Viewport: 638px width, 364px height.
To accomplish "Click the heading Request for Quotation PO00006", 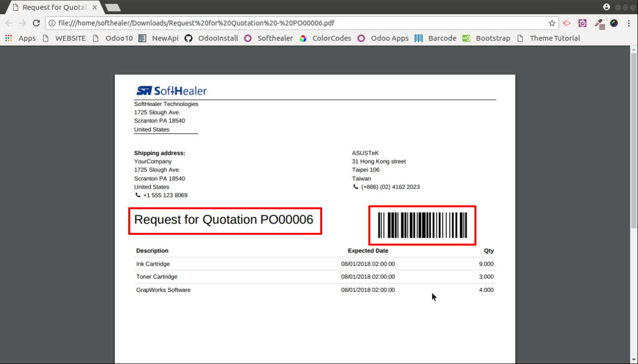I will [x=223, y=220].
